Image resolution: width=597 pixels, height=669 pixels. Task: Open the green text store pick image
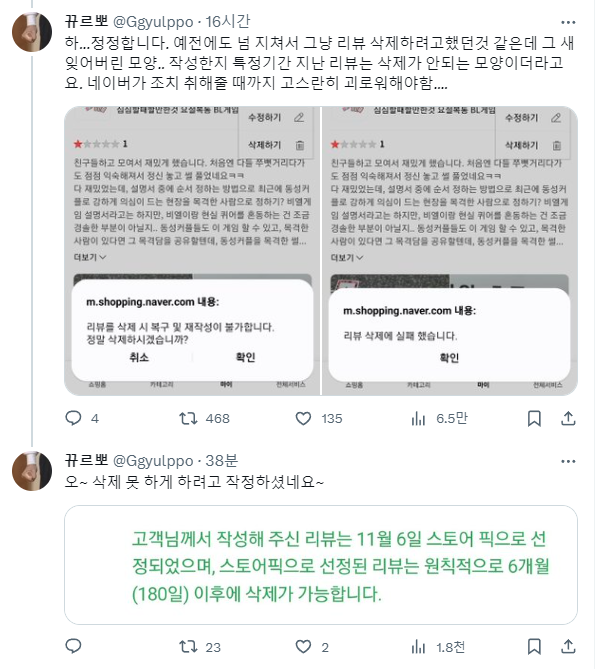coord(321,565)
